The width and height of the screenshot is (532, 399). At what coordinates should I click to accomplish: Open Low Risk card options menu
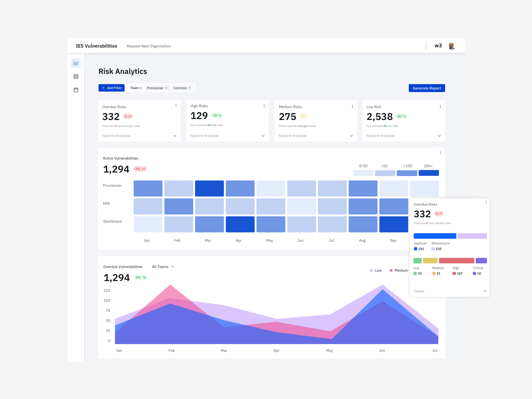[x=440, y=106]
